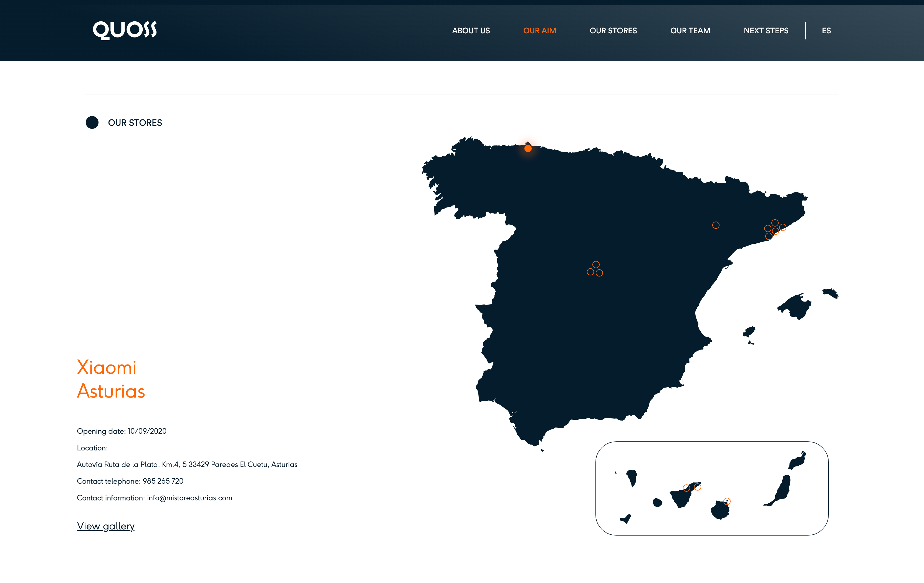Screen dimensions: 924x583
Task: Click the dark circle beside OUR STORES heading
Action: (x=92, y=122)
